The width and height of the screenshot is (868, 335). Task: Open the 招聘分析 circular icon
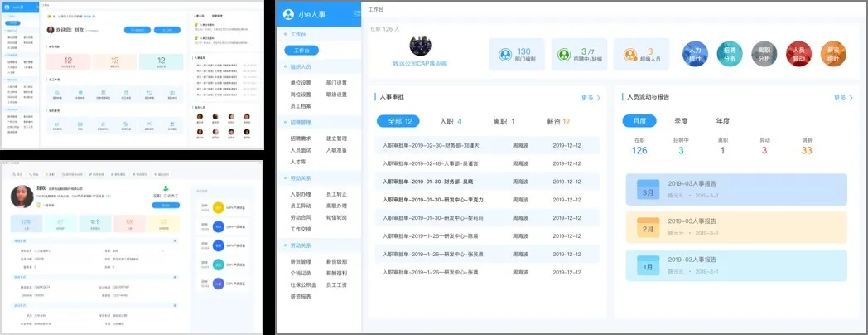point(730,55)
